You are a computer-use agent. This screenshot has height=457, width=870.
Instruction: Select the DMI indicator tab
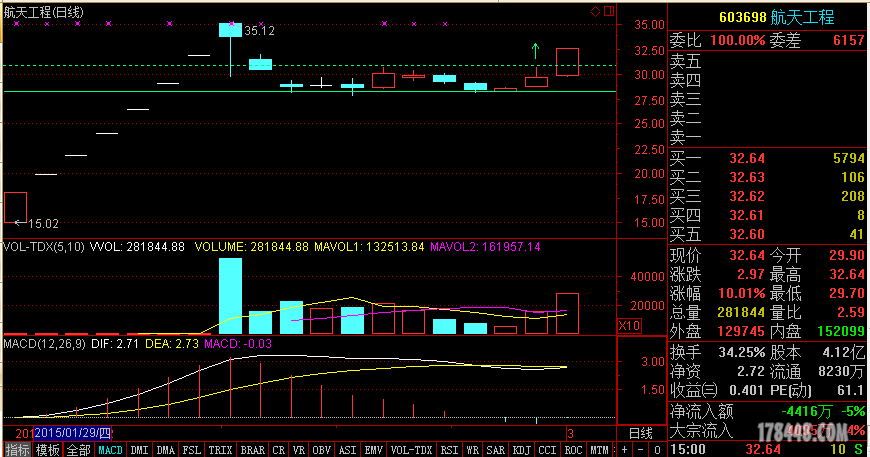click(x=139, y=450)
